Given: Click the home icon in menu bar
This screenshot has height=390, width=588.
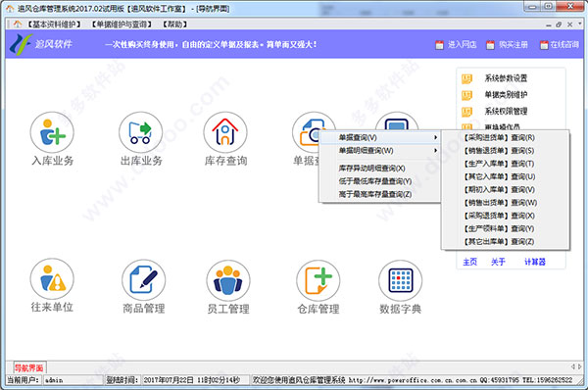Looking at the screenshot, I should pos(18,24).
